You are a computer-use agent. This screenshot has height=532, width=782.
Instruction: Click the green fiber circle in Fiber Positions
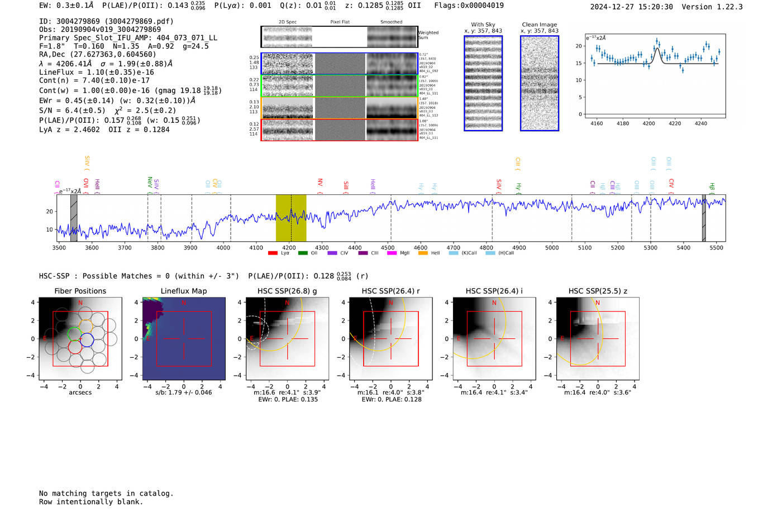coord(74,335)
